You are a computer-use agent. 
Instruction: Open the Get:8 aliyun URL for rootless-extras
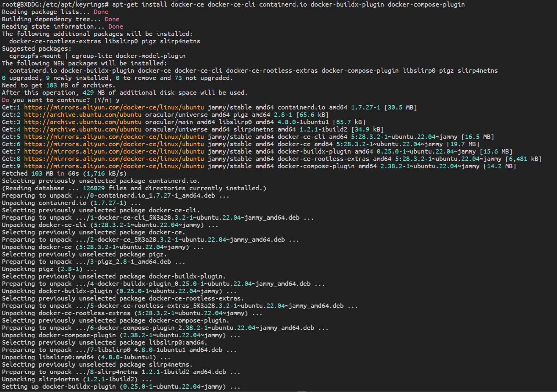click(x=114, y=159)
